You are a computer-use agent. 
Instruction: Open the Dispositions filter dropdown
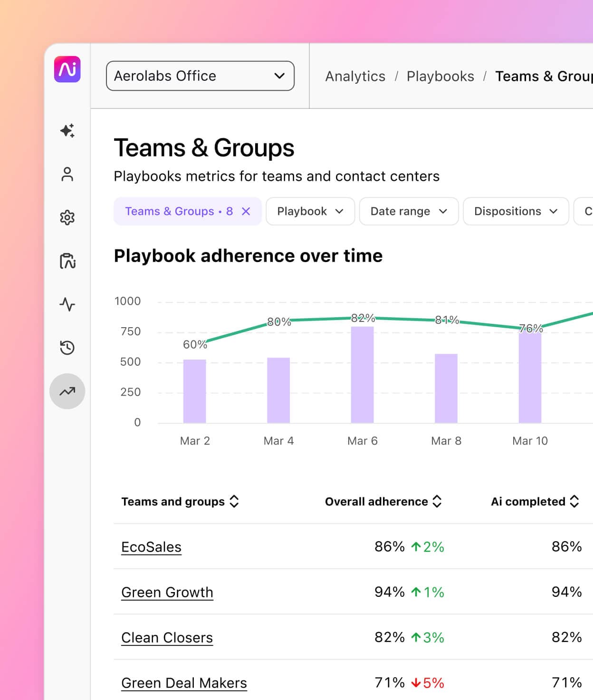point(516,211)
